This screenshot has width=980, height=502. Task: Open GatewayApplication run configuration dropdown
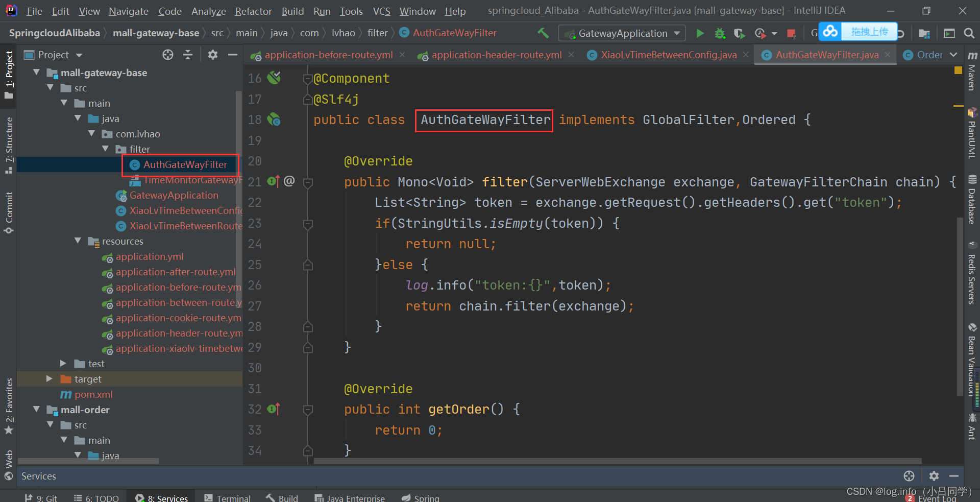pyautogui.click(x=622, y=33)
